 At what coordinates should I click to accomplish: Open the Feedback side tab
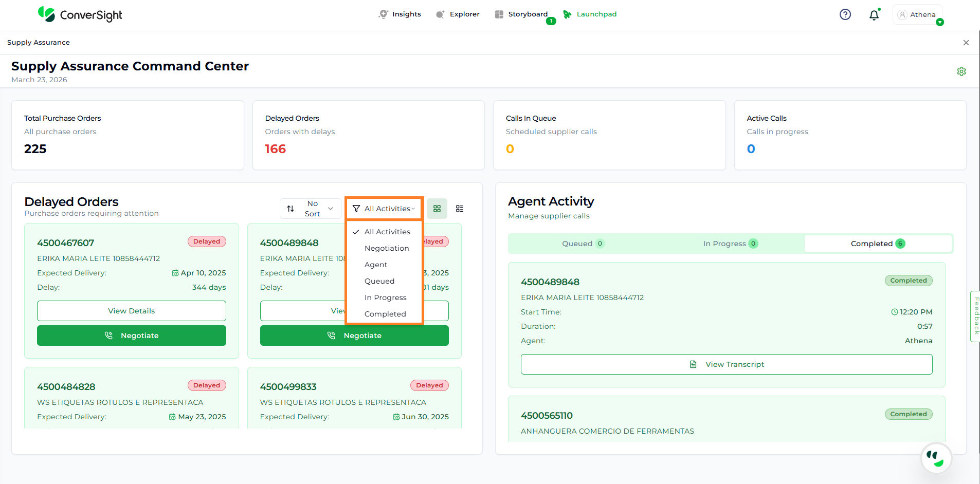tap(976, 316)
